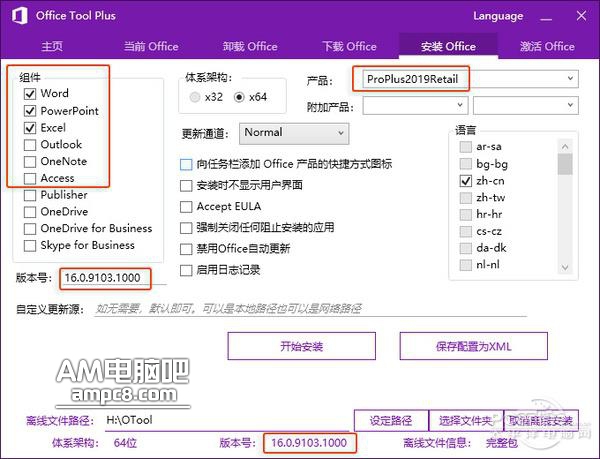Image resolution: width=600 pixels, height=459 pixels.
Task: Click the Office logo icon in title bar
Action: (x=20, y=16)
